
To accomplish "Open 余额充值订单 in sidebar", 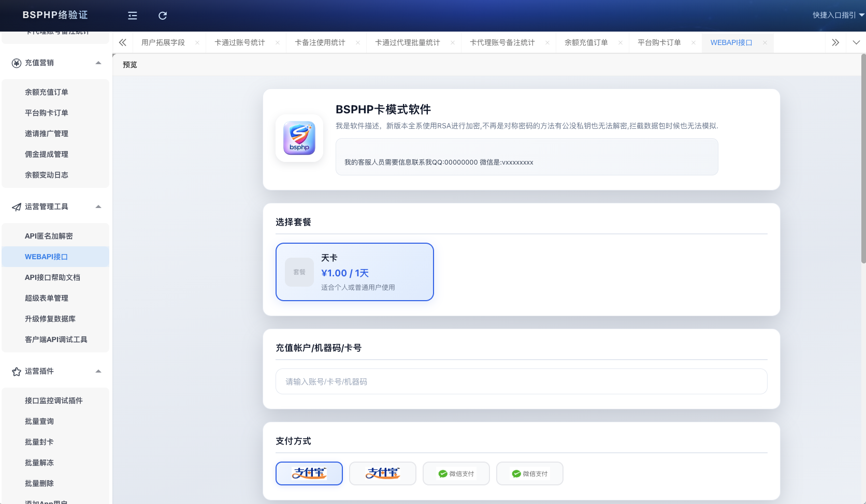I will tap(55, 92).
